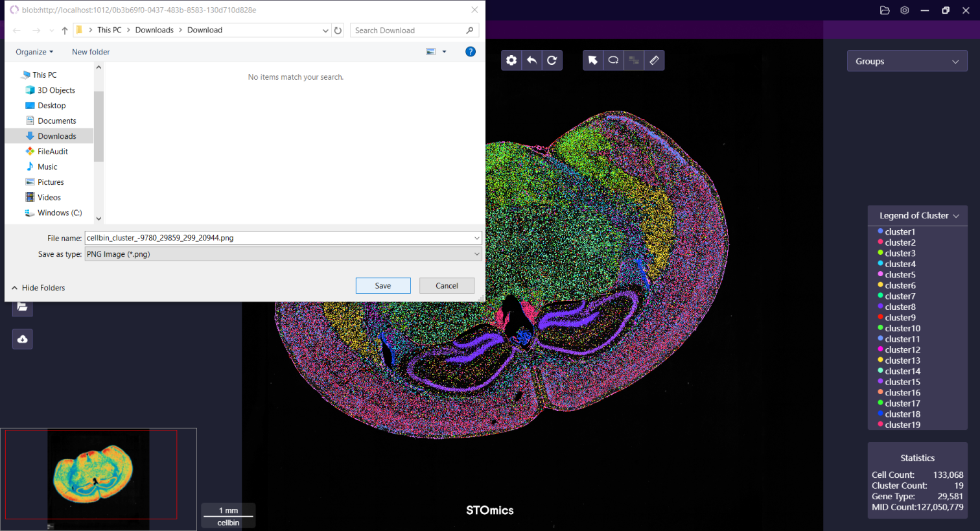Select Downloads in the navigation tree

click(x=56, y=136)
